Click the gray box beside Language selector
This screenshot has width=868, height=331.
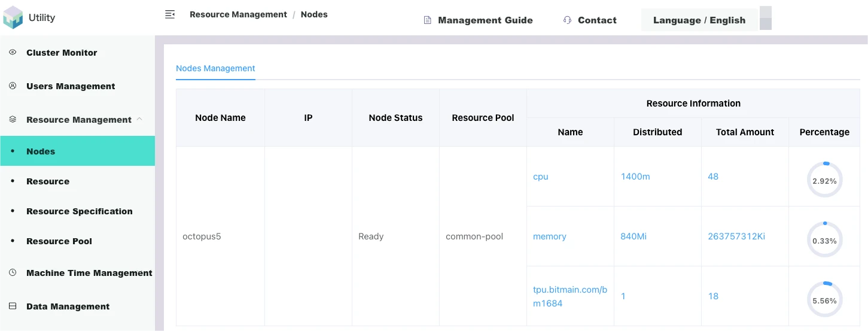(x=765, y=18)
